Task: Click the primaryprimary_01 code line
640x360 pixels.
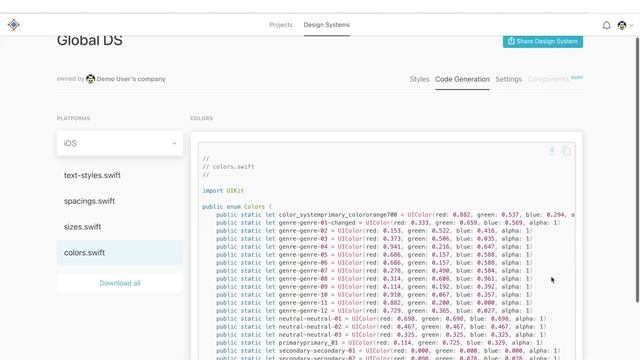Action: 379,343
